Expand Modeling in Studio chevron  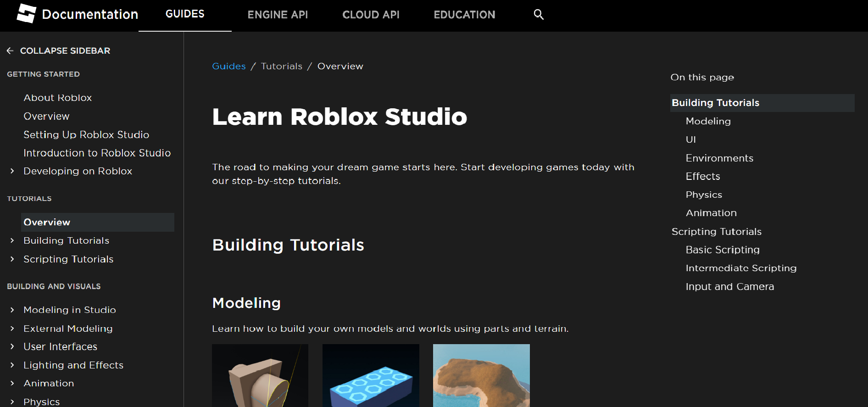coord(12,310)
